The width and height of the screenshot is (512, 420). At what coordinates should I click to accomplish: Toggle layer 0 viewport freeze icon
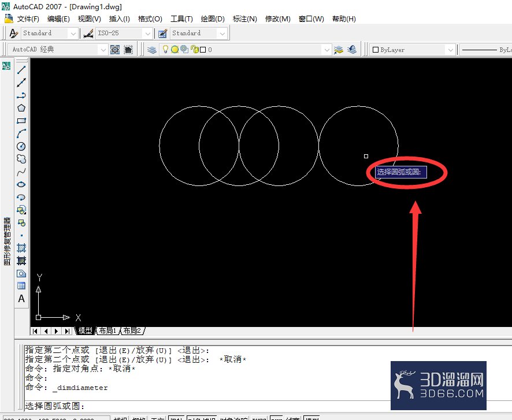pos(184,49)
